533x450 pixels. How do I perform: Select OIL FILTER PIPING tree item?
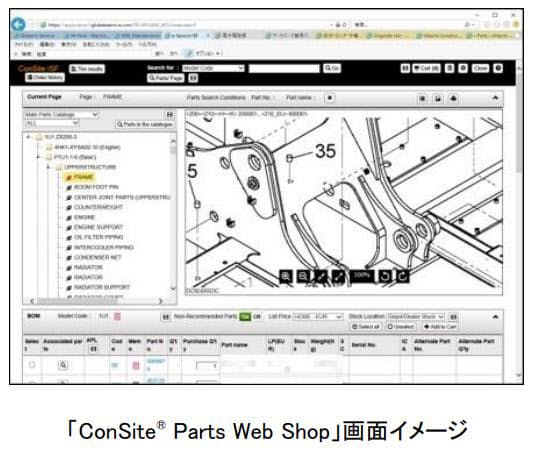[94, 237]
